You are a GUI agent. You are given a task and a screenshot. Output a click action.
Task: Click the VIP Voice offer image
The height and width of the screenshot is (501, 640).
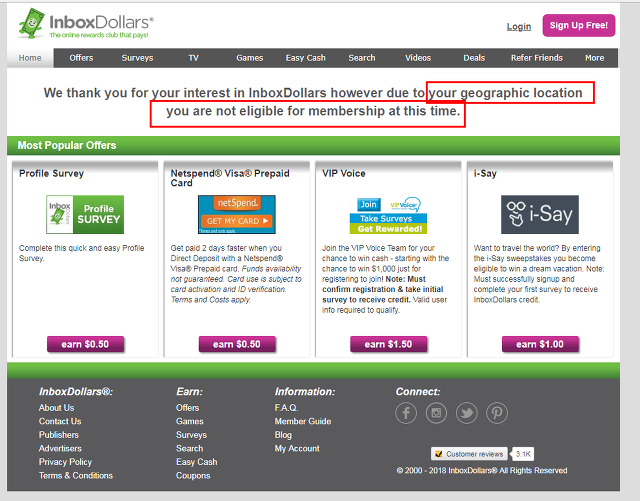coord(388,215)
